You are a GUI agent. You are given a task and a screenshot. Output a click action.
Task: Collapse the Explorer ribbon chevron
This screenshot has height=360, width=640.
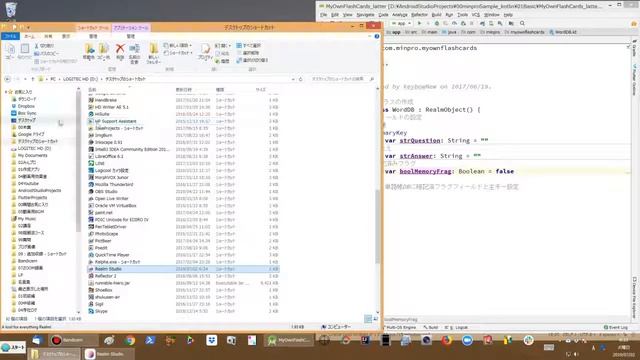(370, 36)
